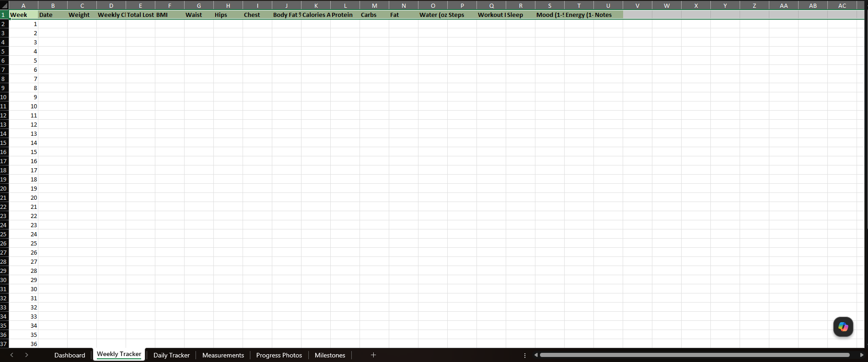The image size is (868, 362).
Task: Click the 'Mood (1-' header cell
Action: pyautogui.click(x=550, y=15)
